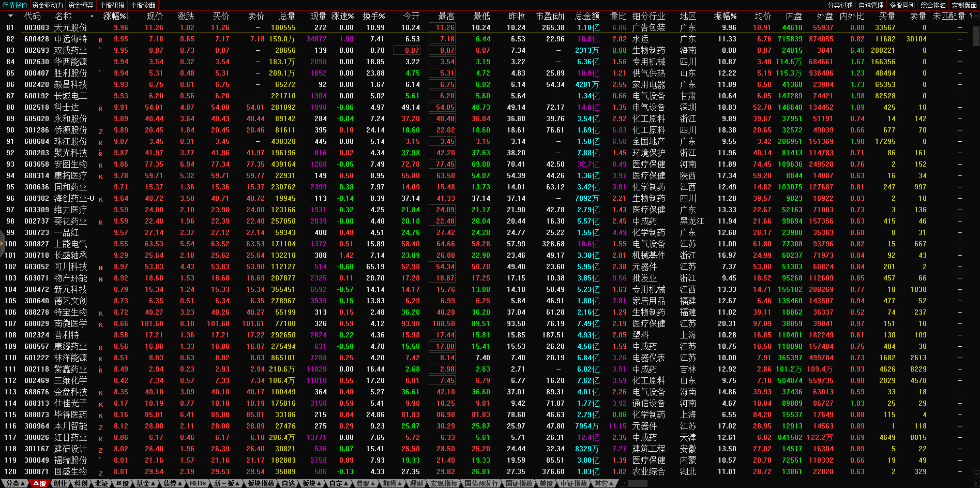Open the 个股诊断 tab
The height and width of the screenshot is (488, 980).
(x=143, y=5)
